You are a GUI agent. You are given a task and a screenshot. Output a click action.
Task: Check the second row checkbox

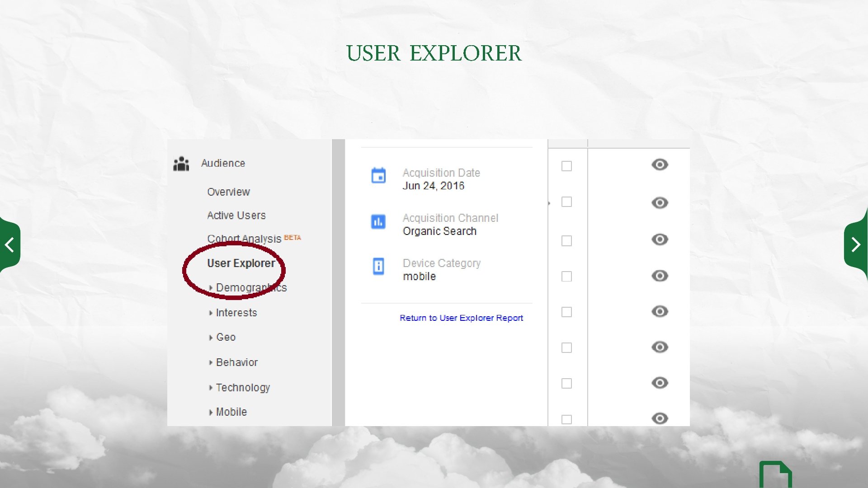(x=566, y=202)
